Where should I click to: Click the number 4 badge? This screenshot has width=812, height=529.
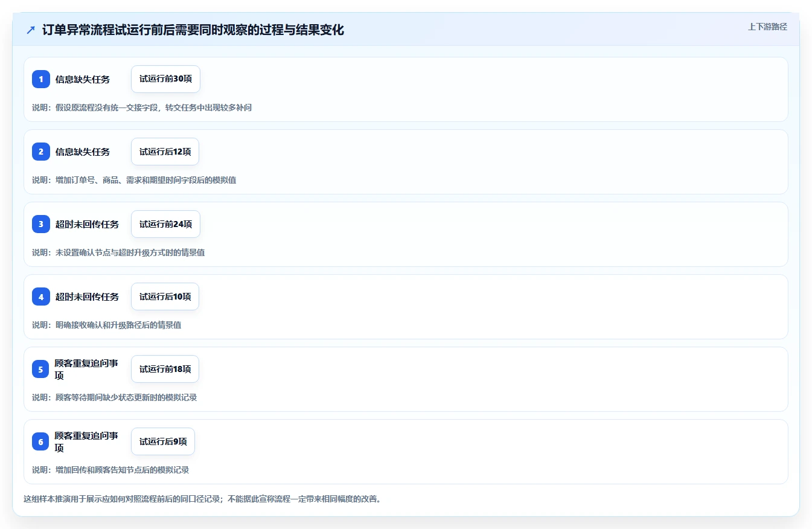coord(41,297)
